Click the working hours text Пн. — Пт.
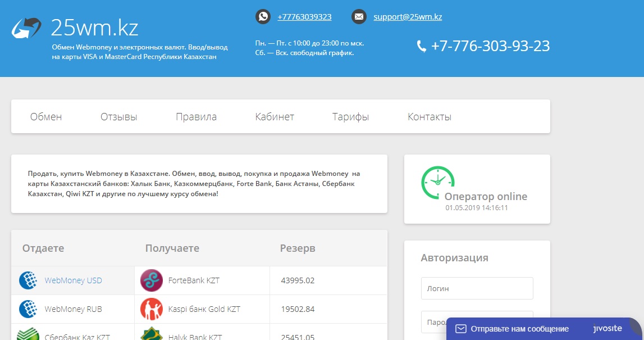 click(x=309, y=43)
